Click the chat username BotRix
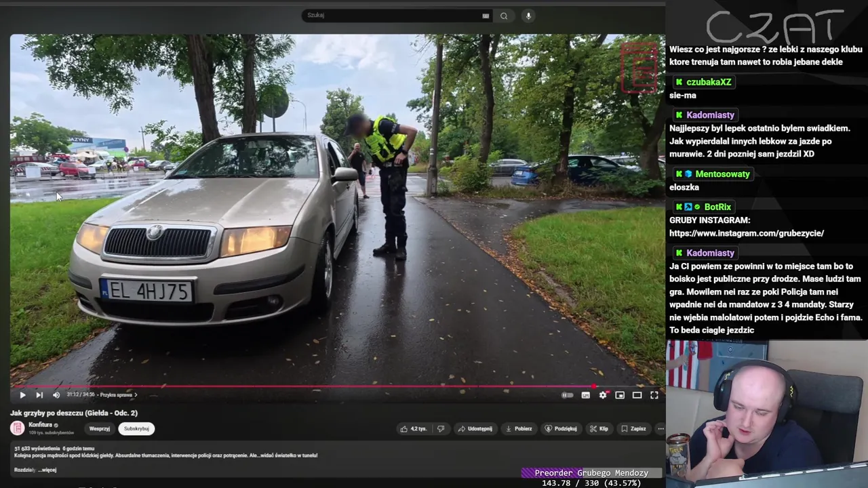Image resolution: width=868 pixels, height=488 pixels. [x=717, y=207]
